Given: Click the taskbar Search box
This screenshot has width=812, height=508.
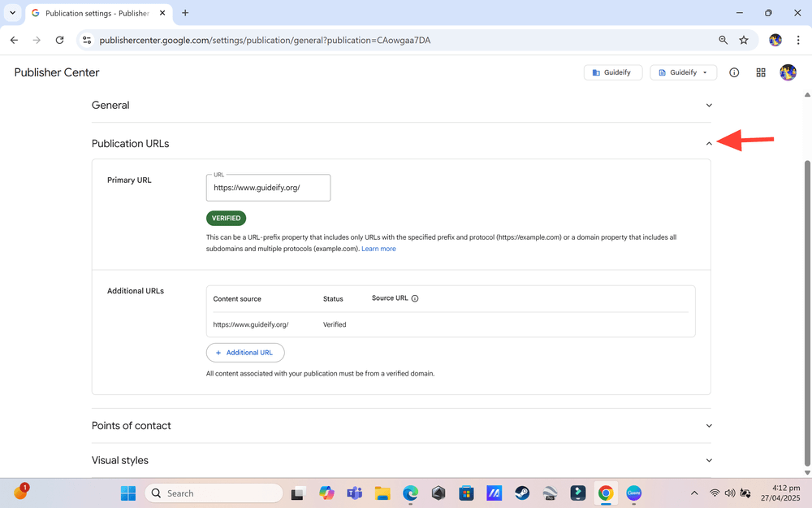Looking at the screenshot, I should (214, 493).
